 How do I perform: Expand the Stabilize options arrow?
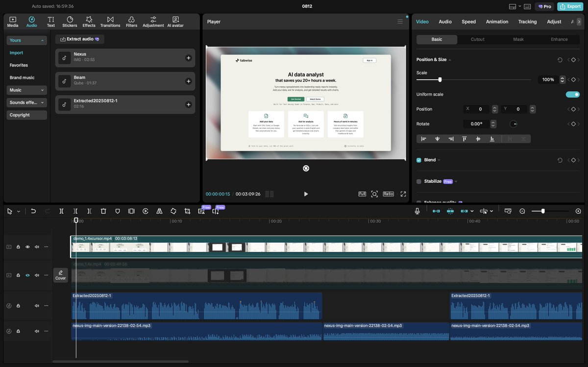[x=456, y=181]
